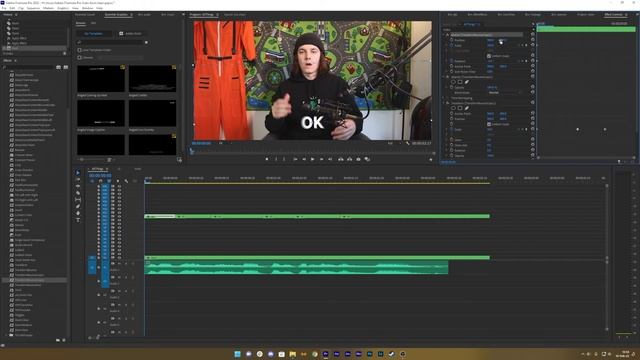Open Effect Controls panel menu
Screen dimensions: 640x360
click(627, 15)
